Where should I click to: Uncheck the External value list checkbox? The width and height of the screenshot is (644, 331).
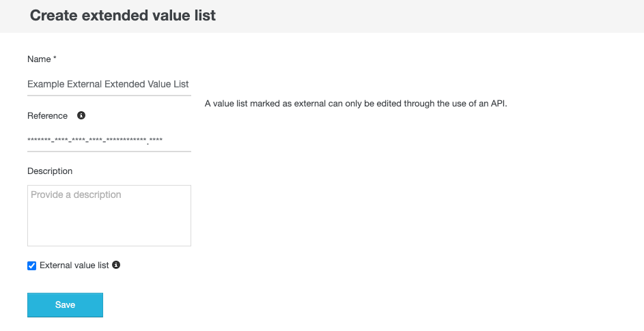pos(31,265)
